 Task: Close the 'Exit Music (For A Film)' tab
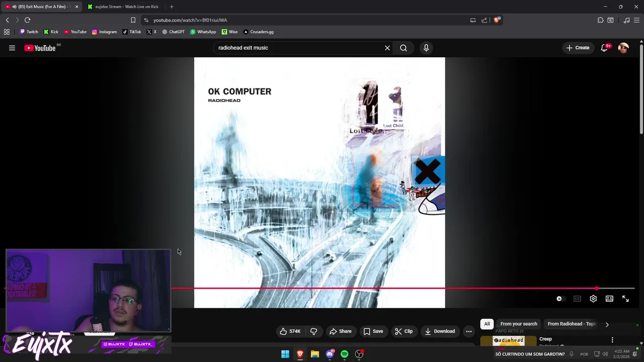coord(76,7)
